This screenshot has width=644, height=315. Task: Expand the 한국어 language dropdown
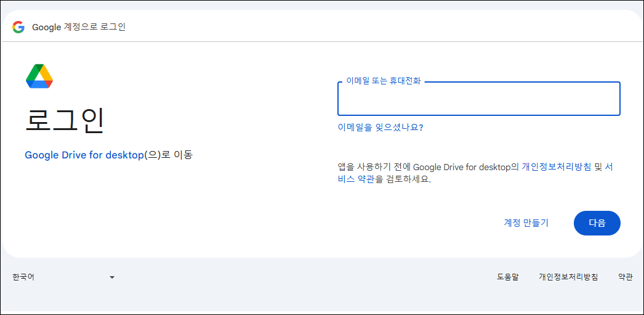pyautogui.click(x=63, y=277)
